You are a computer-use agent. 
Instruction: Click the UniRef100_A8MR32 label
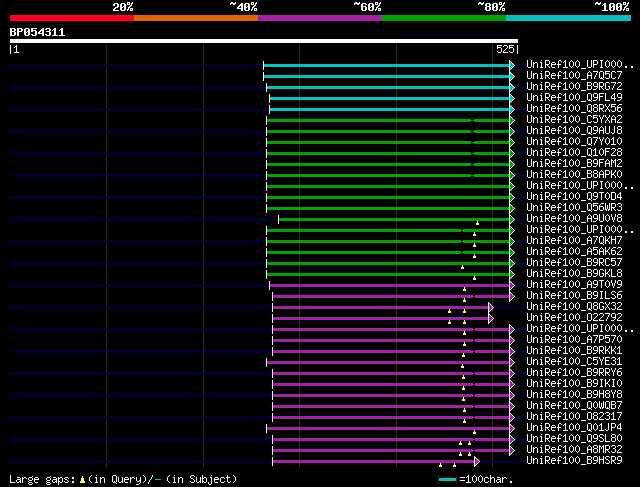tap(574, 450)
